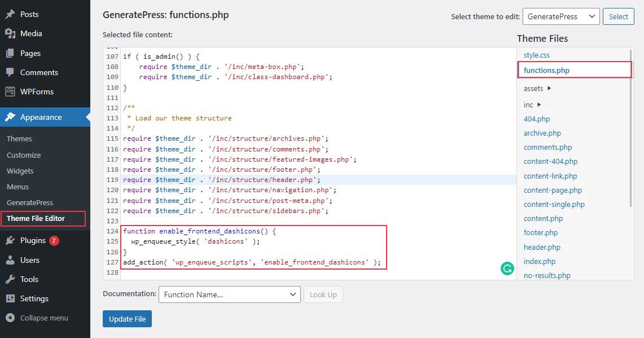This screenshot has width=644, height=338.
Task: Open header.php file
Action: [x=542, y=247]
